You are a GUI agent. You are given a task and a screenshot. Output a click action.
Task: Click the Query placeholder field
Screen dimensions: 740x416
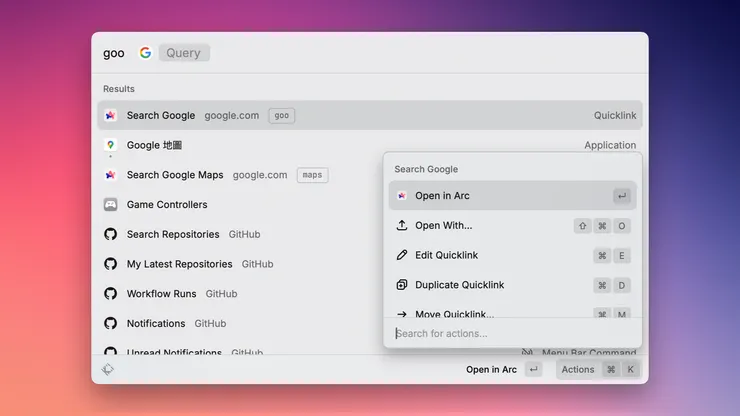coord(184,53)
